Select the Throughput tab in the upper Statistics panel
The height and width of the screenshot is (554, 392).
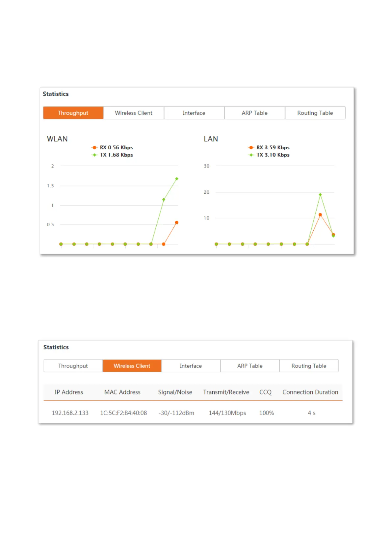(73, 113)
